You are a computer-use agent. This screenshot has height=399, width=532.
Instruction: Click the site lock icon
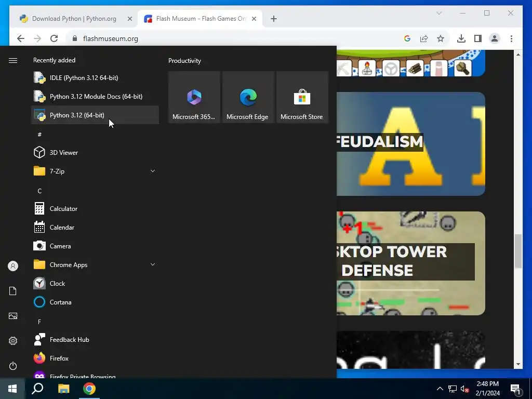(x=75, y=38)
